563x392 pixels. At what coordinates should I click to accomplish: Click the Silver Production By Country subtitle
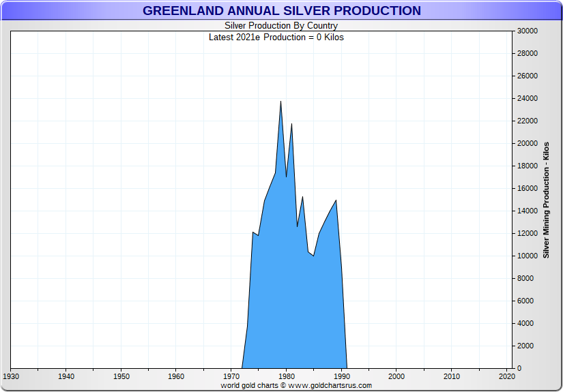[281, 26]
